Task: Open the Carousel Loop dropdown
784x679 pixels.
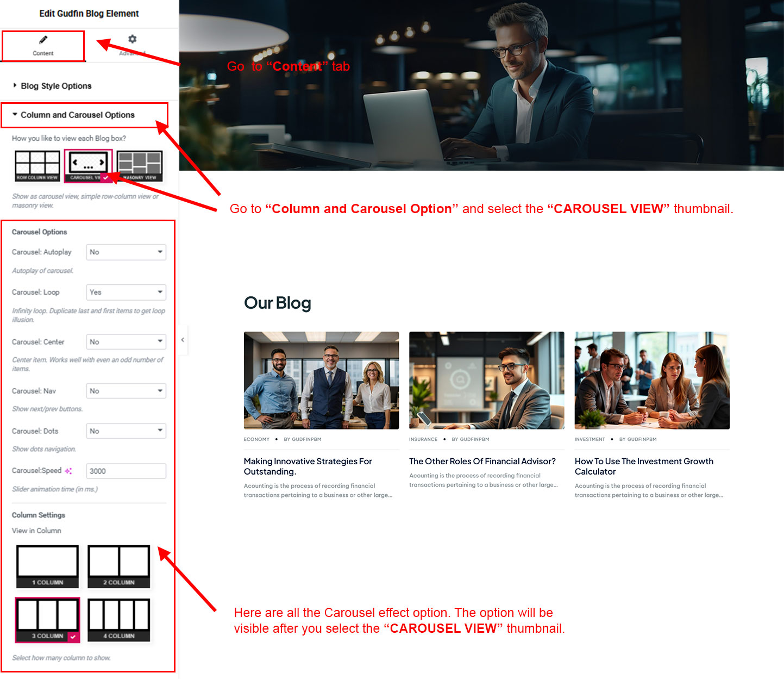Action: pyautogui.click(x=126, y=292)
